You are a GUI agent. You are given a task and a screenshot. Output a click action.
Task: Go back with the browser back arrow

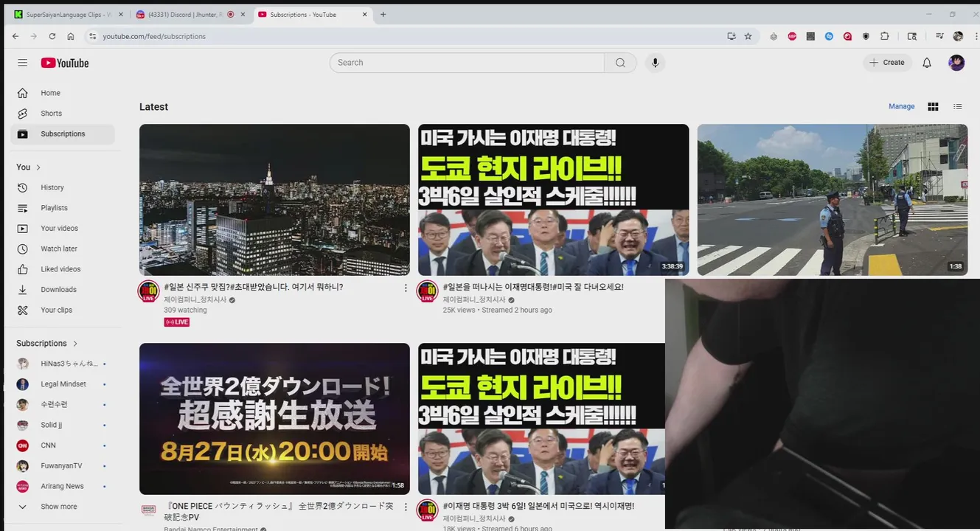(x=15, y=36)
